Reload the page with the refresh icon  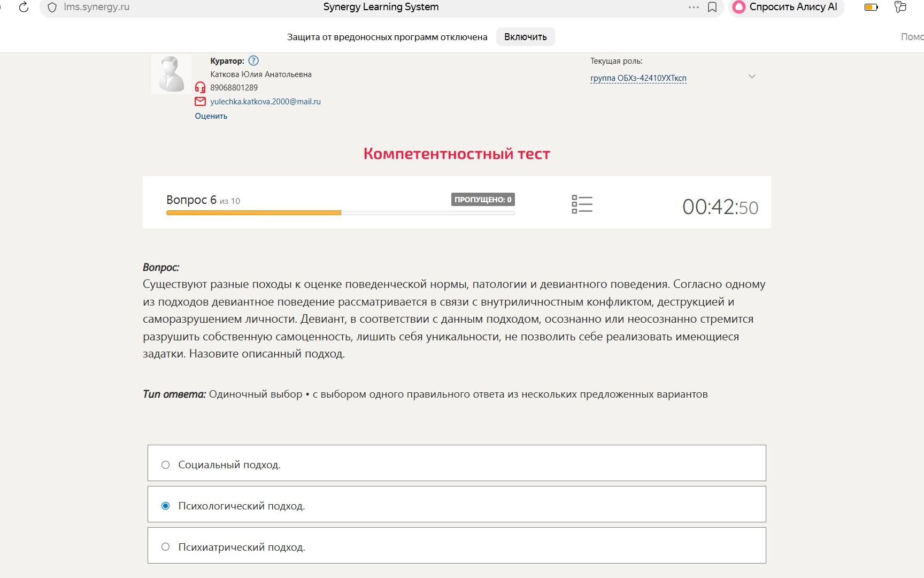(x=24, y=7)
